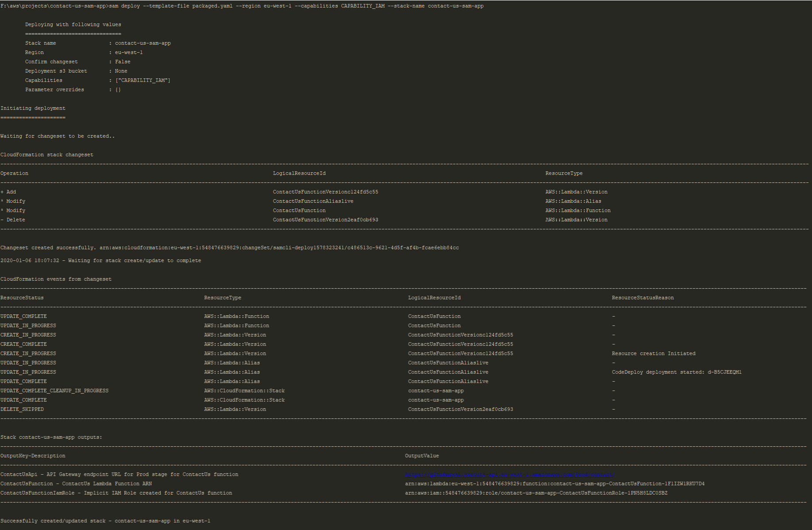The height and width of the screenshot is (530, 812).
Task: Click the 'Changeset created successfully' ARN line
Action: (230, 248)
